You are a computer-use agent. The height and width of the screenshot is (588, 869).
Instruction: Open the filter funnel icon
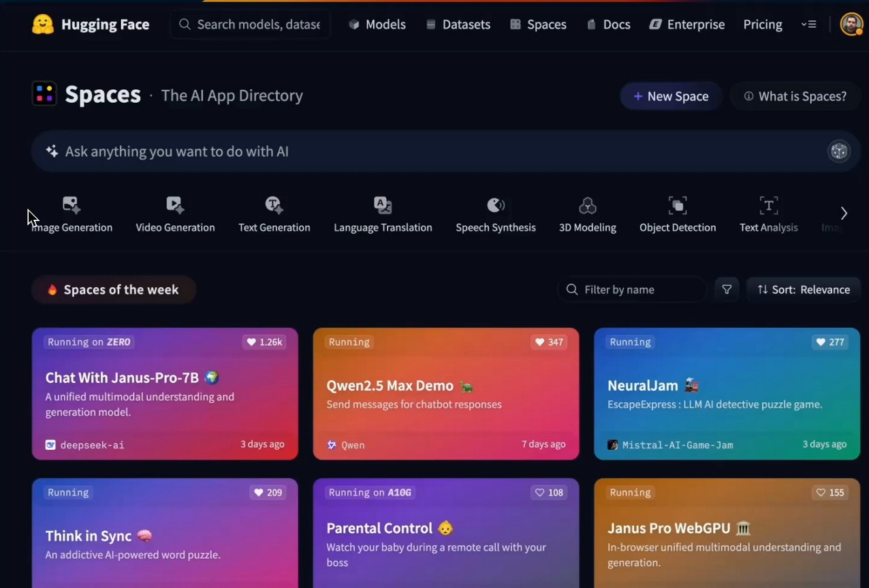coord(727,289)
